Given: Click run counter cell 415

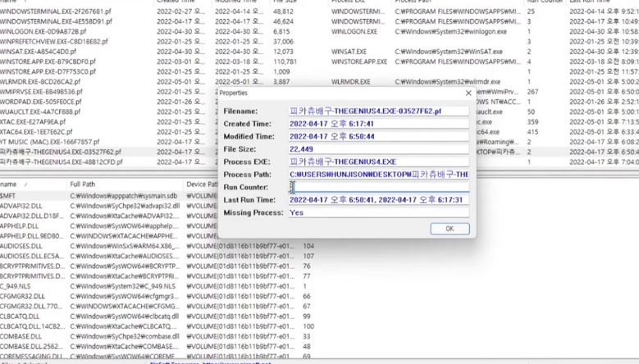Looking at the screenshot, I should click(532, 132).
